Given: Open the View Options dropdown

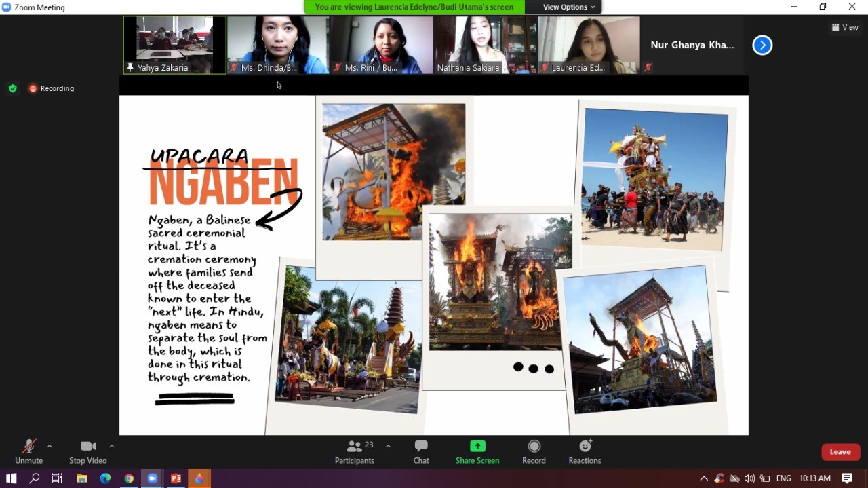Looking at the screenshot, I should click(568, 7).
